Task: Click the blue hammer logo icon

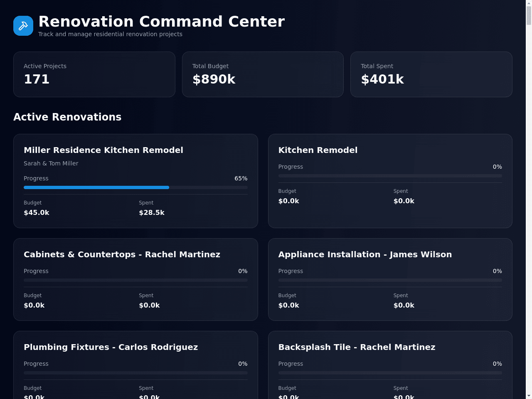Action: 23,26
